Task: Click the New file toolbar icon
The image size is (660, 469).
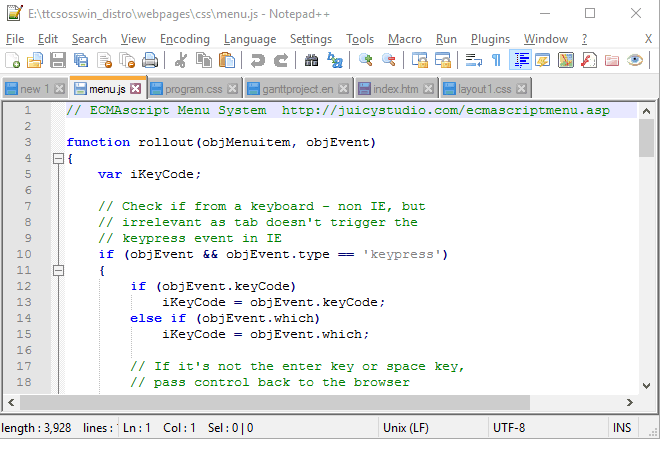Action: coord(14,61)
